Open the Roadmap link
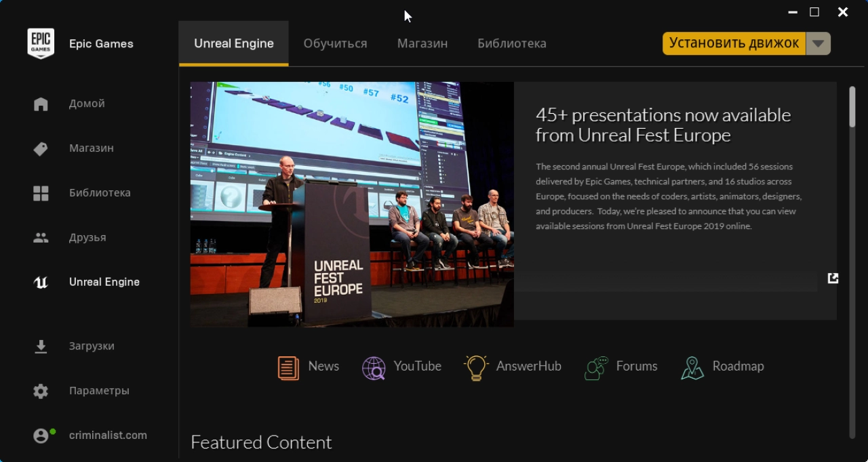The image size is (868, 462). click(722, 367)
